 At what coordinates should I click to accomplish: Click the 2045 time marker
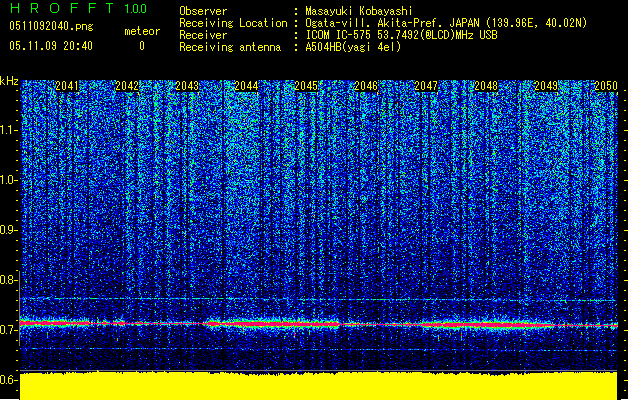(306, 86)
